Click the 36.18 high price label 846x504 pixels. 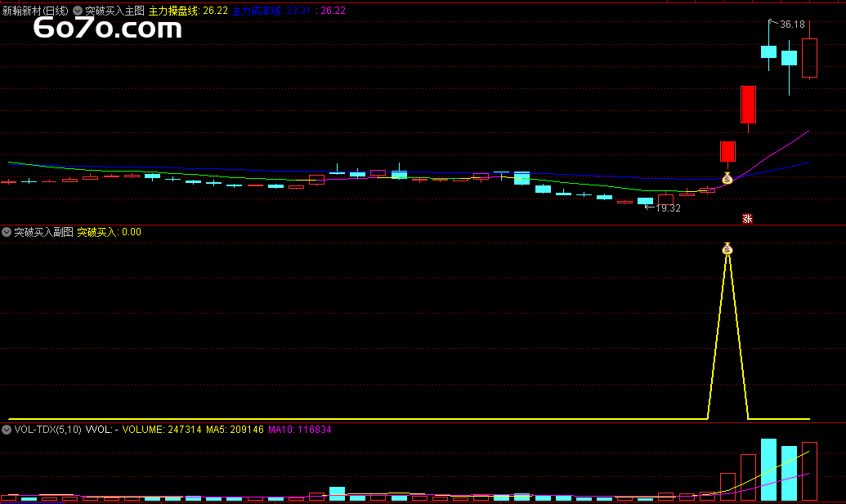792,25
